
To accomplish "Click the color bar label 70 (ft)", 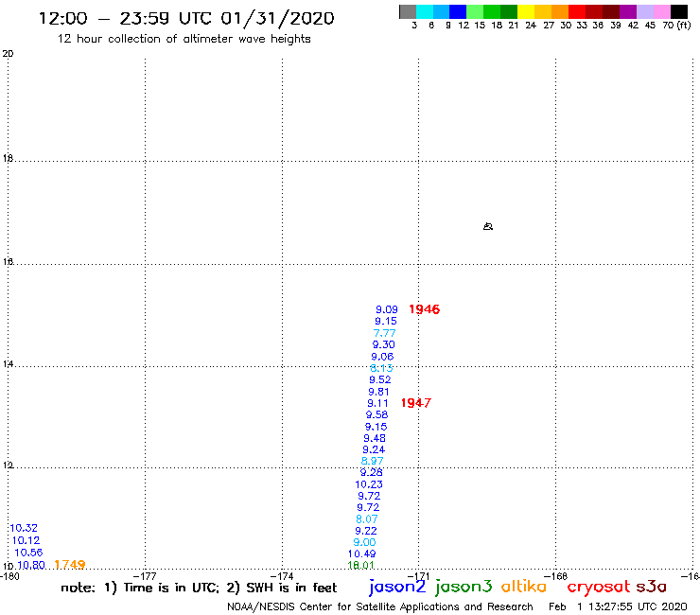I will (x=676, y=26).
